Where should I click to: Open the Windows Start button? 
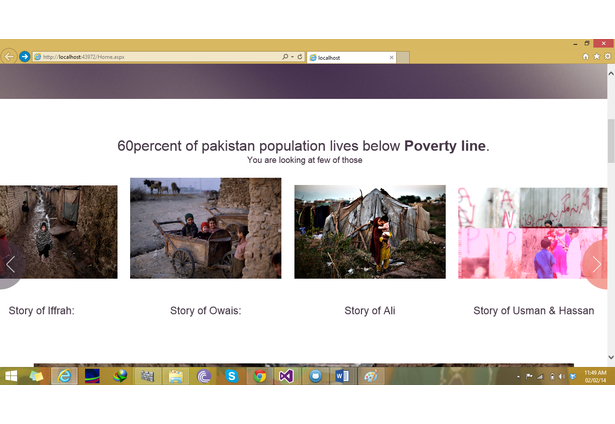click(11, 376)
